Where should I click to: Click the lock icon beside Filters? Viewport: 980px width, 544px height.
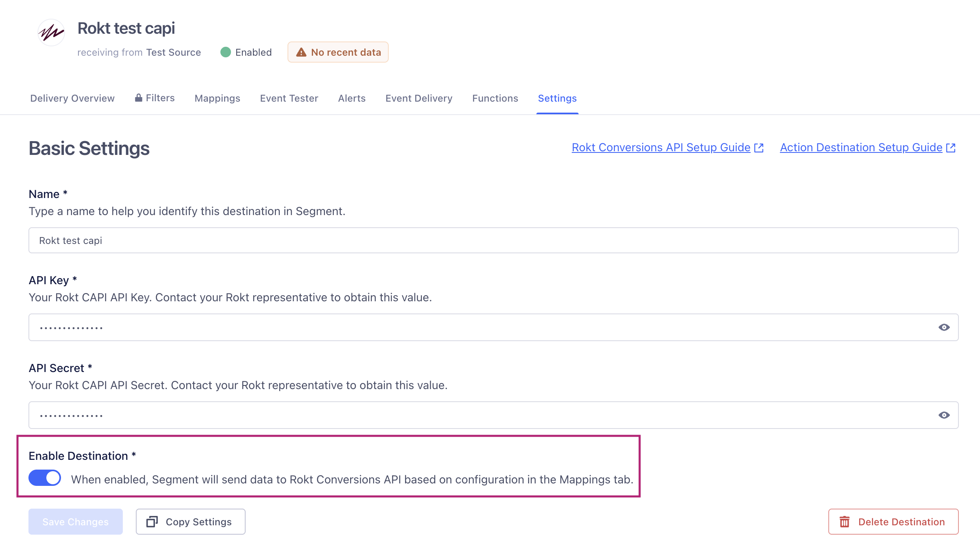139,98
